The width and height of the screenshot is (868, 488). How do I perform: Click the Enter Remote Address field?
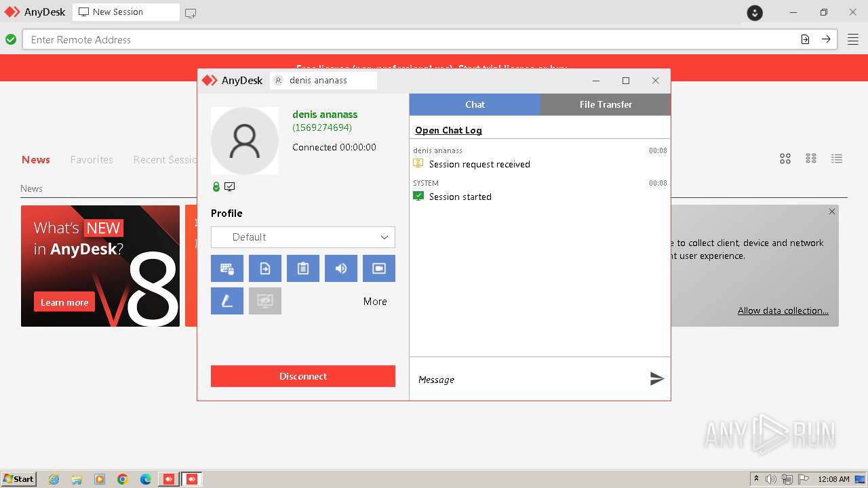coord(411,39)
